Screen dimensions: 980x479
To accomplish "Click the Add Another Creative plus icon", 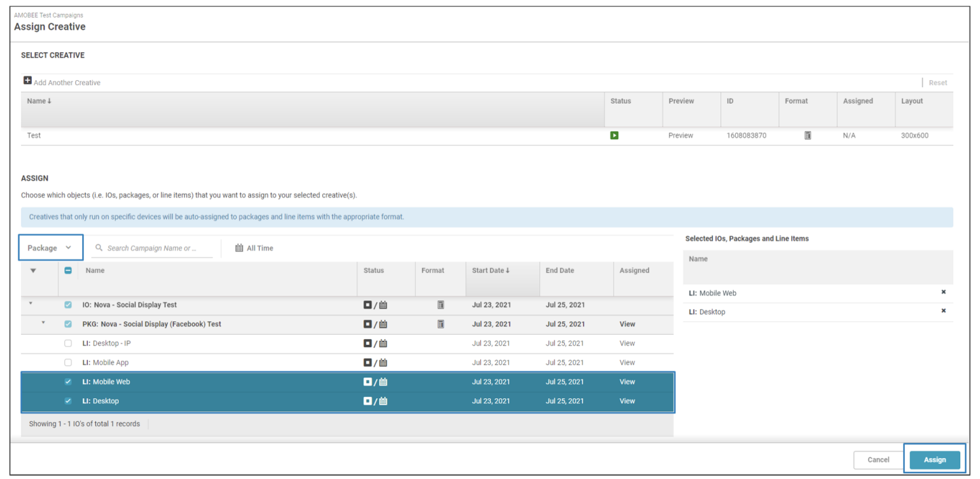I will tap(27, 81).
